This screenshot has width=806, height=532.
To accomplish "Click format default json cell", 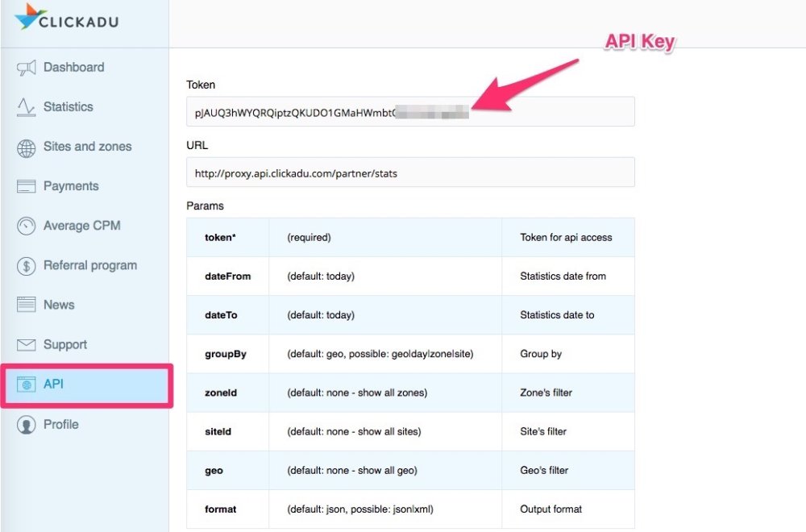I will [x=385, y=509].
